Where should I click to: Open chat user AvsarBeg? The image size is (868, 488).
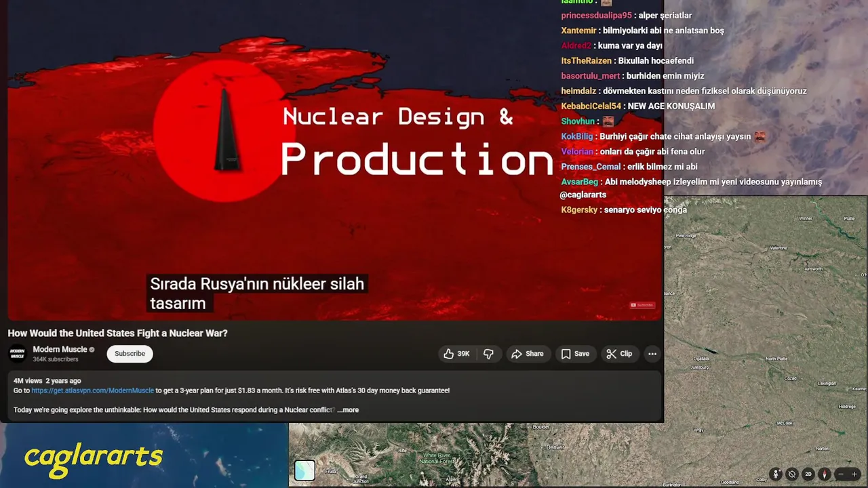pyautogui.click(x=580, y=182)
